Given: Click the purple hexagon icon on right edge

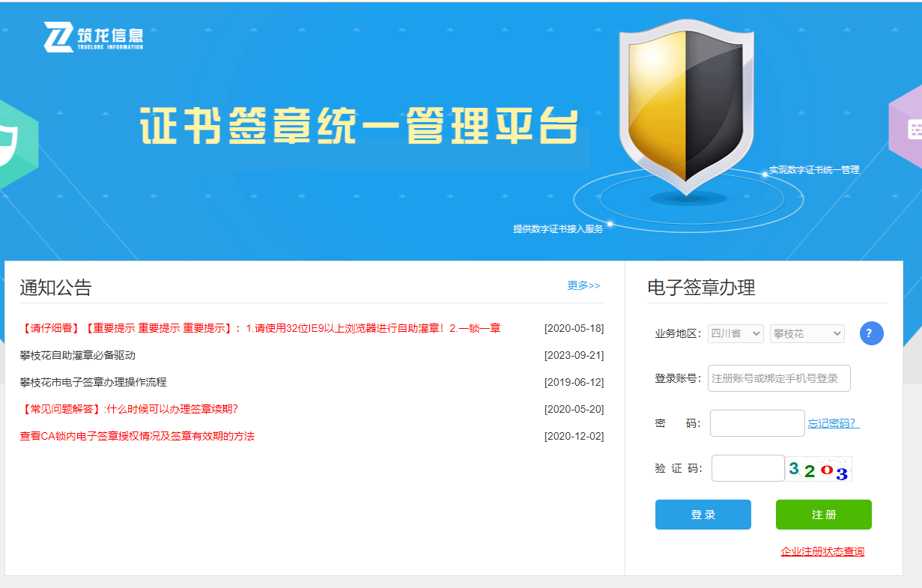Looking at the screenshot, I should (x=907, y=130).
